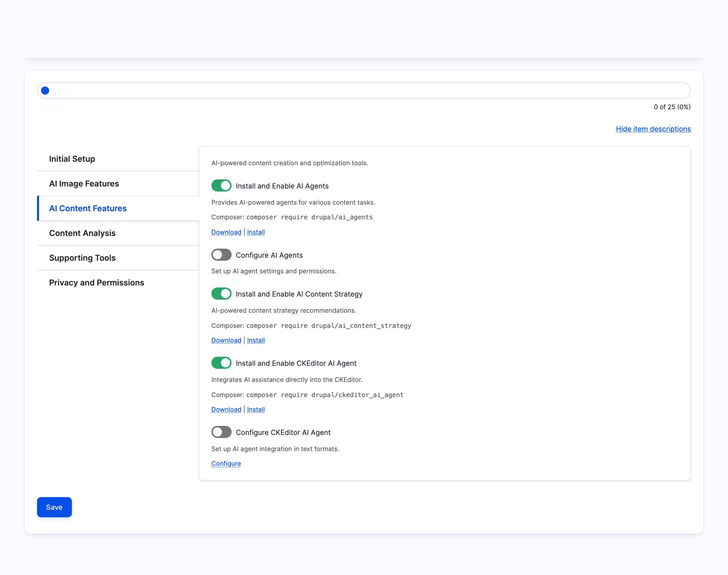Click 'composer require drupal/ckeditor_ai_agent' command text

tap(325, 395)
